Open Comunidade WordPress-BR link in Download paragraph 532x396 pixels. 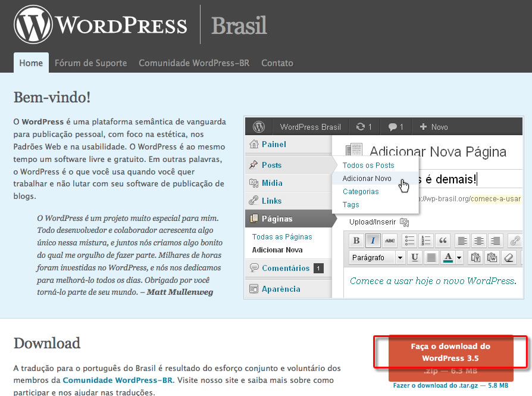click(117, 380)
